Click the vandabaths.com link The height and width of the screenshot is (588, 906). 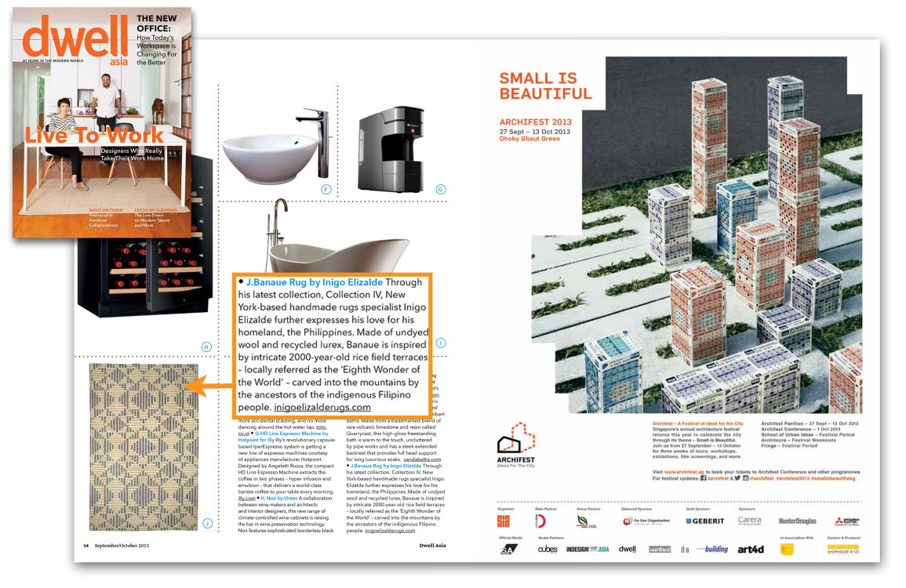(x=422, y=459)
